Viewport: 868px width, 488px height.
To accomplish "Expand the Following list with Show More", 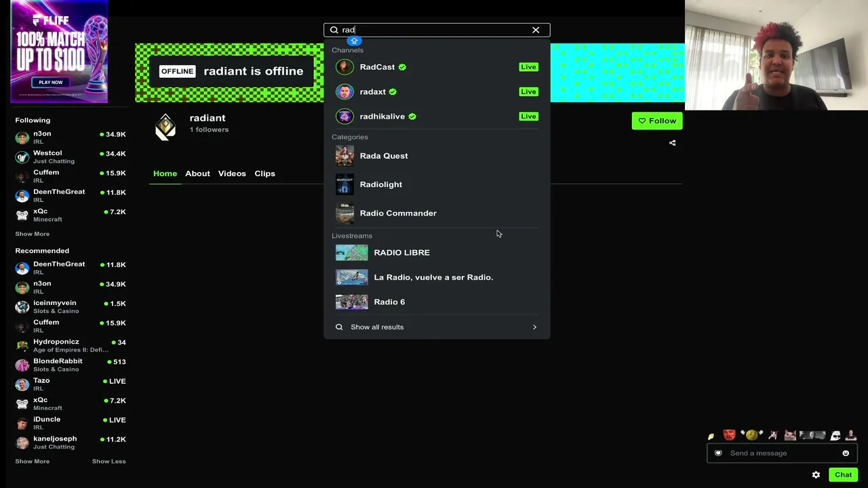I will (33, 234).
